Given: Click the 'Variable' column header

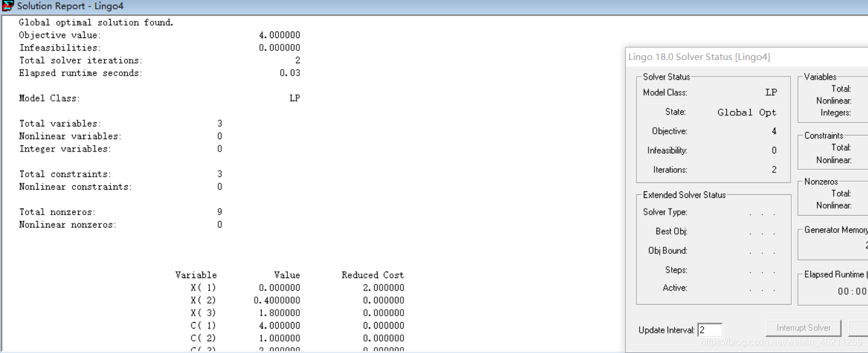Looking at the screenshot, I should pyautogui.click(x=196, y=275).
